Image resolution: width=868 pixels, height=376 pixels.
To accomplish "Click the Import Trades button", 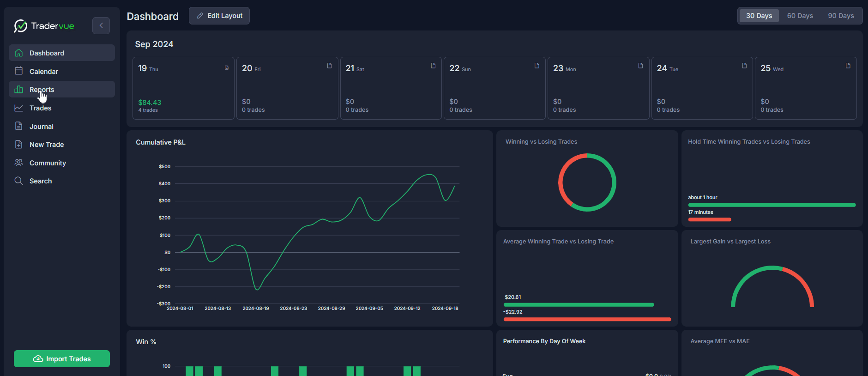I will [x=62, y=358].
